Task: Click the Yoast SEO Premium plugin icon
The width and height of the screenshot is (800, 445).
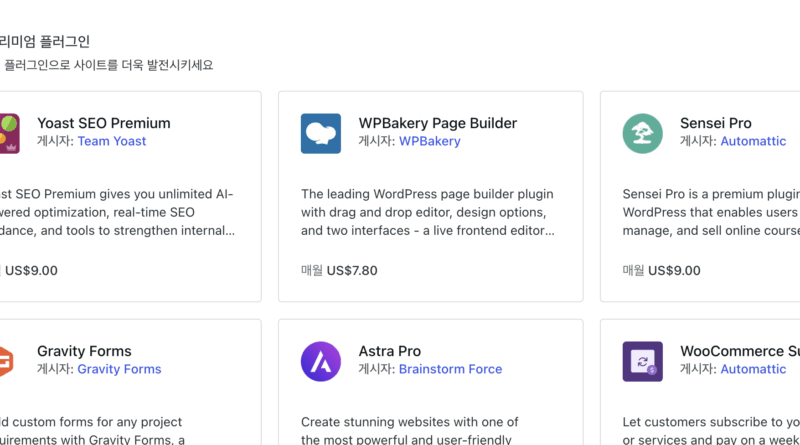Action: [10, 134]
